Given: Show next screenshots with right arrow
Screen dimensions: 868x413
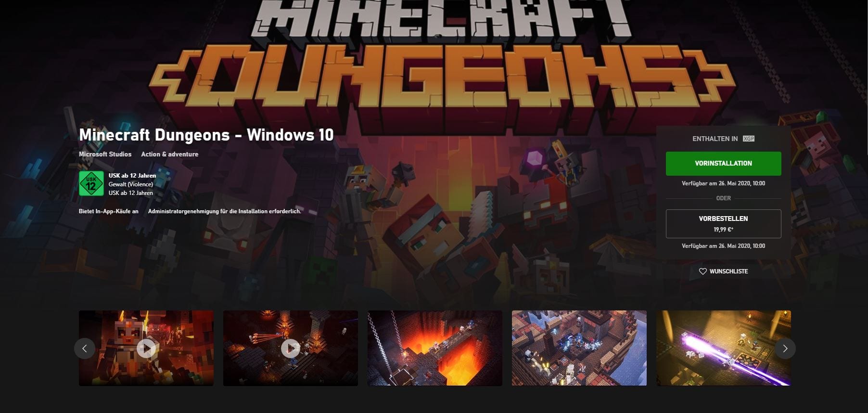Looking at the screenshot, I should click(785, 348).
